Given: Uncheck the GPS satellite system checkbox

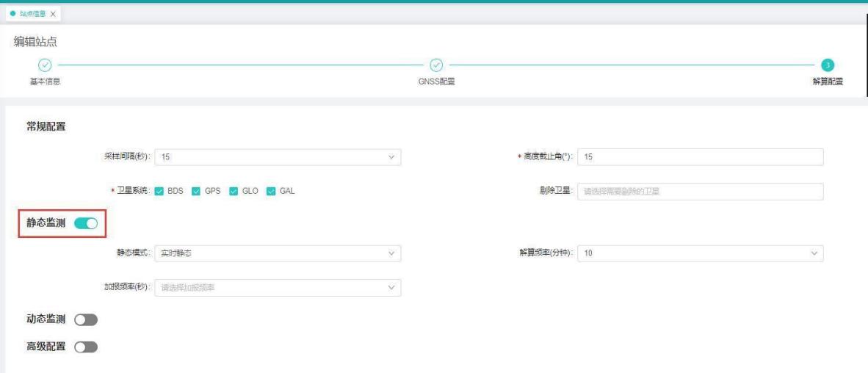Looking at the screenshot, I should click(x=196, y=191).
